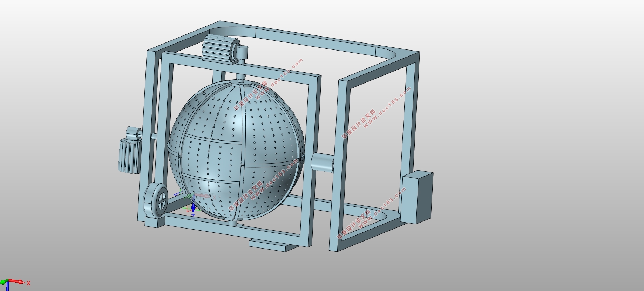The height and width of the screenshot is (291, 644).
Task: Select the flat base plate under inner frame
Action: click(273, 245)
